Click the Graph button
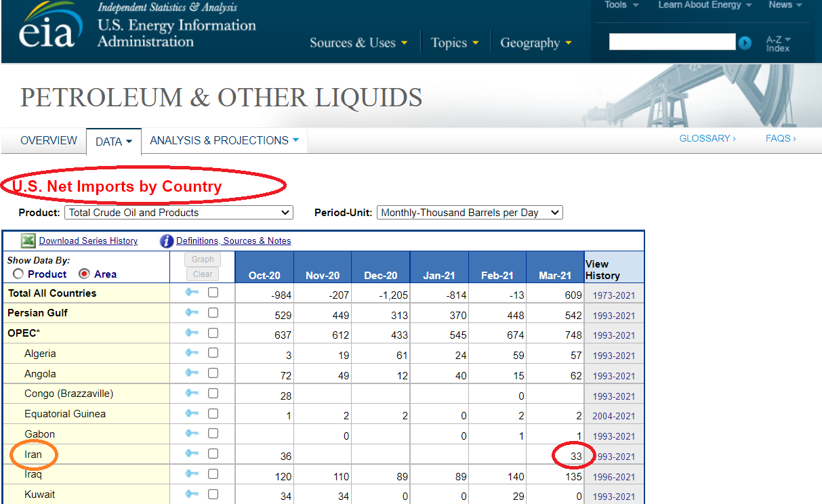This screenshot has width=822, height=504. pyautogui.click(x=203, y=259)
